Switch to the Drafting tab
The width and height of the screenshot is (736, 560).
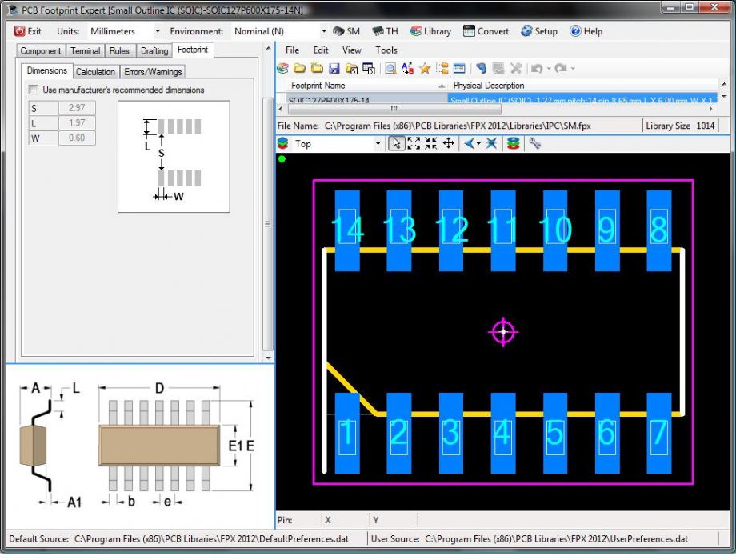[x=154, y=50]
